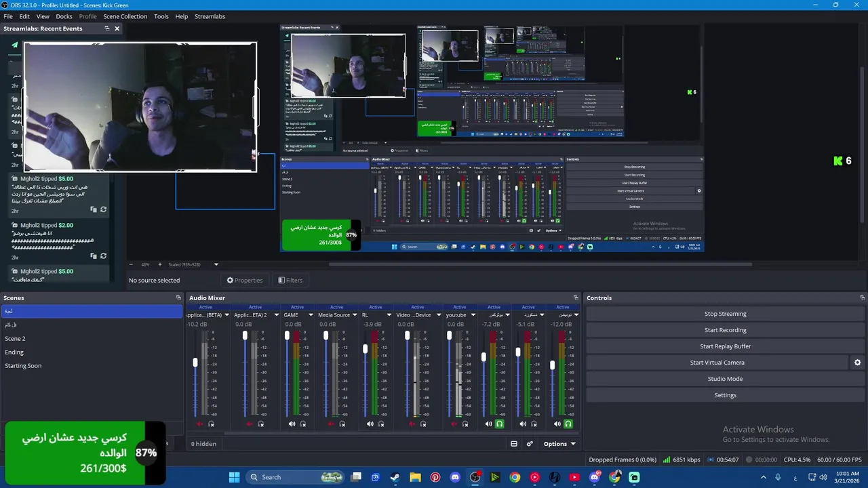The height and width of the screenshot is (488, 868).
Task: Open the Edit menu
Action: coord(24,16)
